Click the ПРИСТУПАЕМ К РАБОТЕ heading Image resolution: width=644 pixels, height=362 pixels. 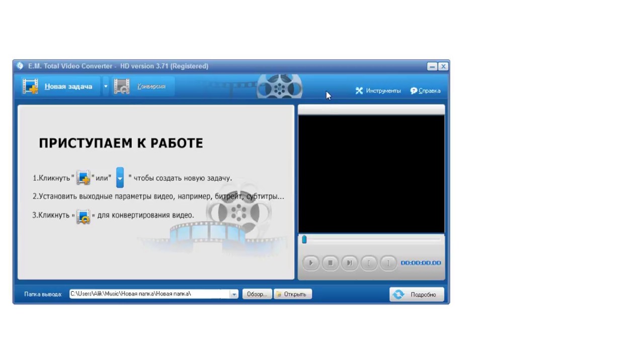[x=121, y=143]
